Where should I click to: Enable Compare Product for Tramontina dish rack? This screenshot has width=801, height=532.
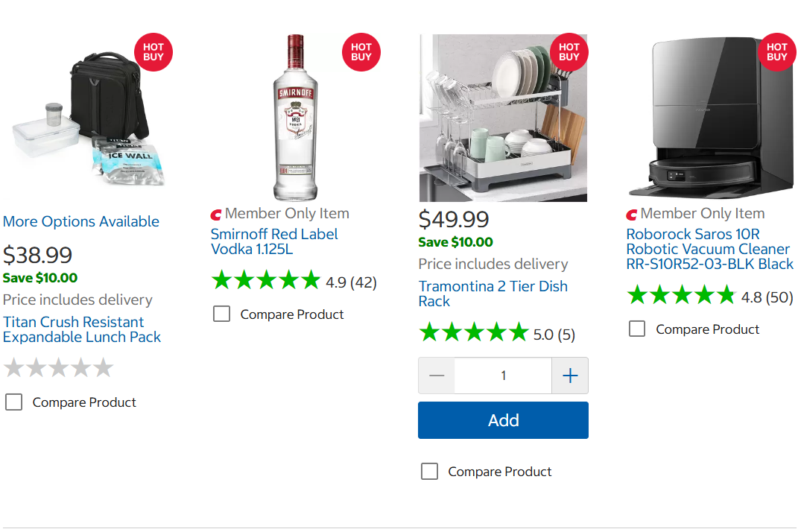click(429, 472)
